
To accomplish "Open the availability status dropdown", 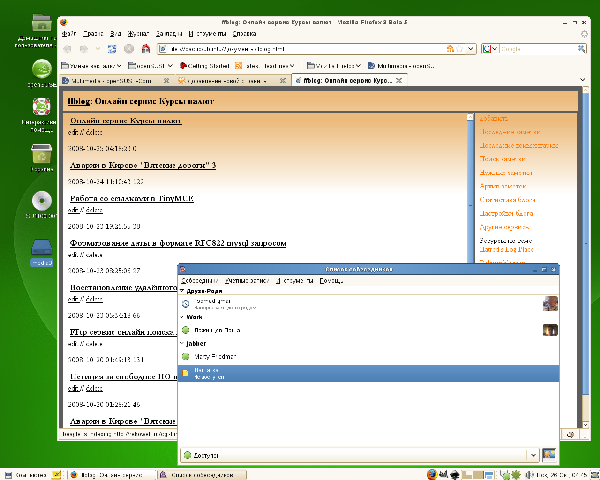I will [532, 455].
